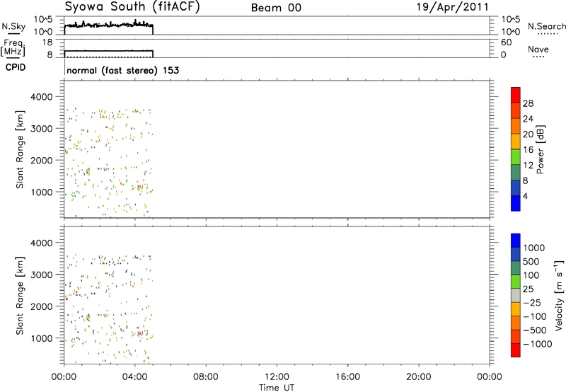Select the 'Beam 00' label
The width and height of the screenshot is (566, 392).
[x=276, y=8]
